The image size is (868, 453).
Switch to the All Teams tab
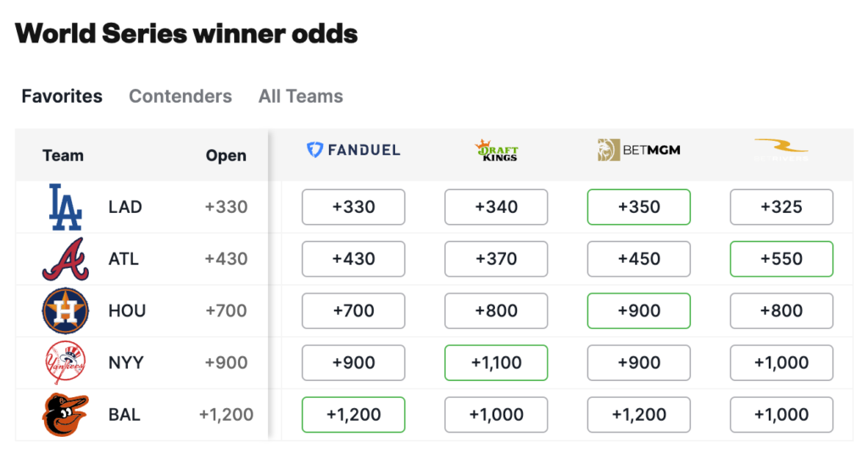pyautogui.click(x=301, y=97)
